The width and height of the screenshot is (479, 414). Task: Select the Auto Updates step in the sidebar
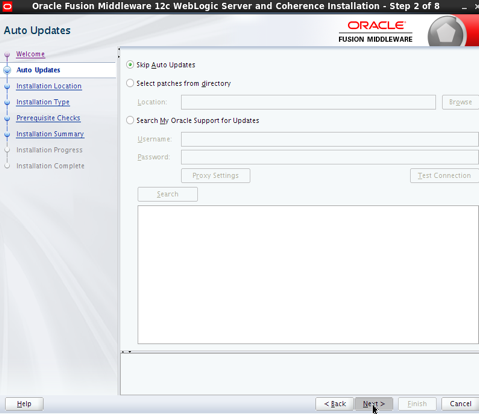(x=38, y=70)
